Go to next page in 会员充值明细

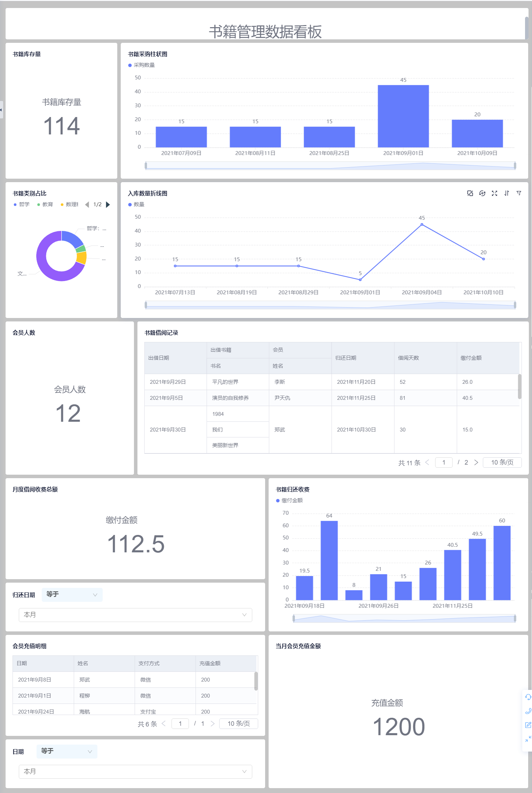pos(213,723)
